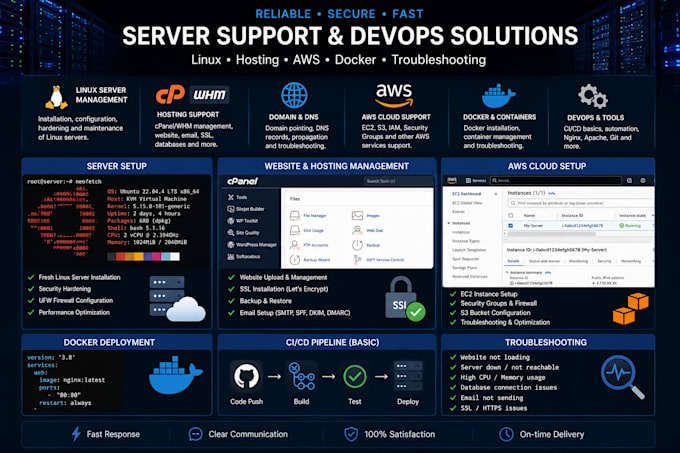The image size is (680, 453).
Task: Click the green Running instance state
Action: coord(630,225)
